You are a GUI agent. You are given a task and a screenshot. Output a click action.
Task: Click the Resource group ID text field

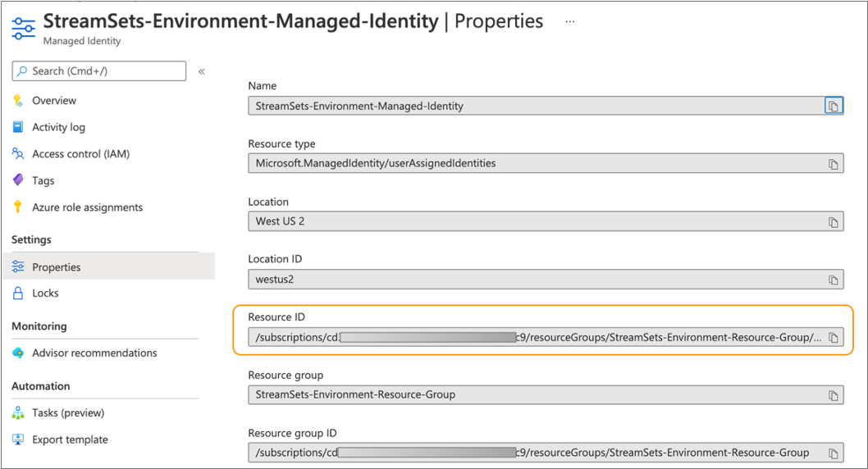coord(546,453)
